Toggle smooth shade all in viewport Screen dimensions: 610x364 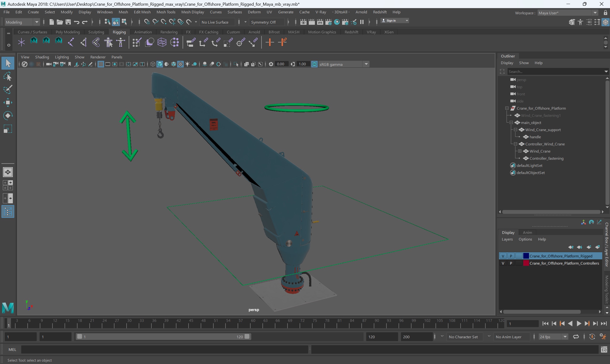(160, 64)
